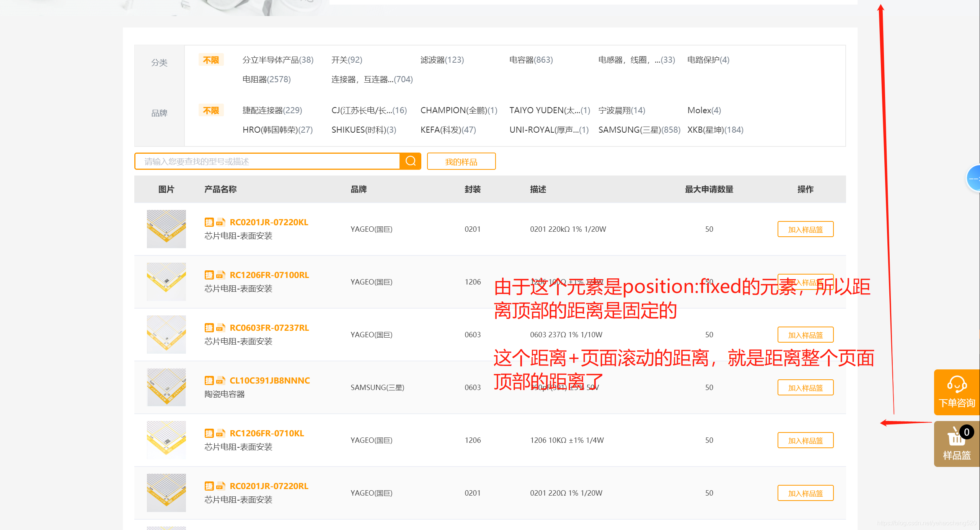
Task: Click the 捷 badge next to RC1206FR-0710KL
Action: 209,433
